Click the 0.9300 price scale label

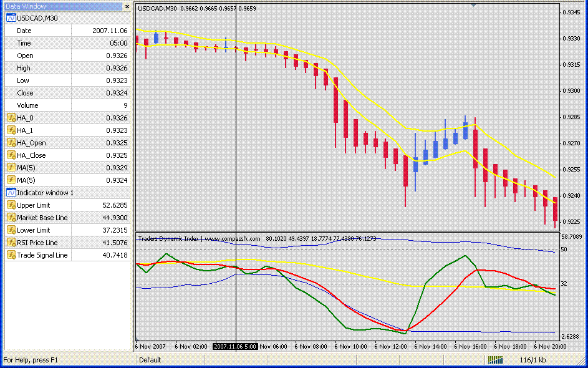(x=571, y=91)
